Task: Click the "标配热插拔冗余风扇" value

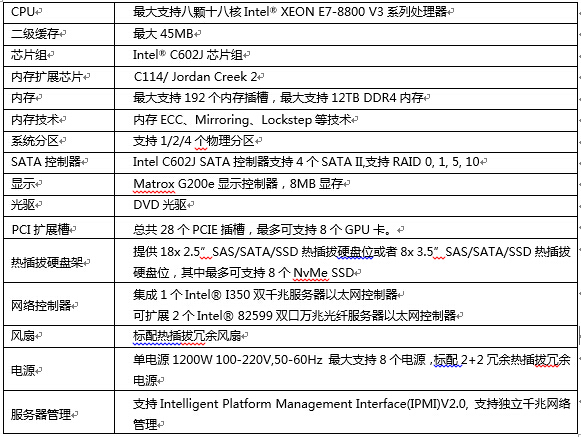Action: pos(187,336)
